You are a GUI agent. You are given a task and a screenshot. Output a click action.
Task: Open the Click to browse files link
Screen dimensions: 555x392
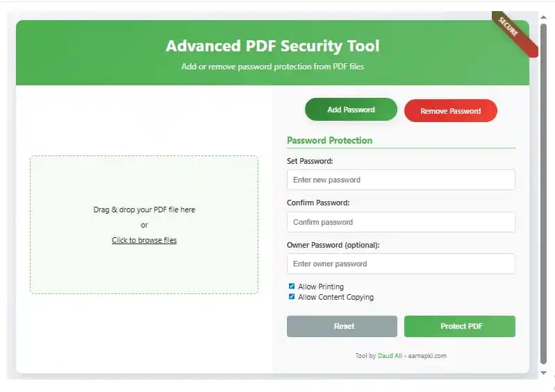click(x=144, y=240)
